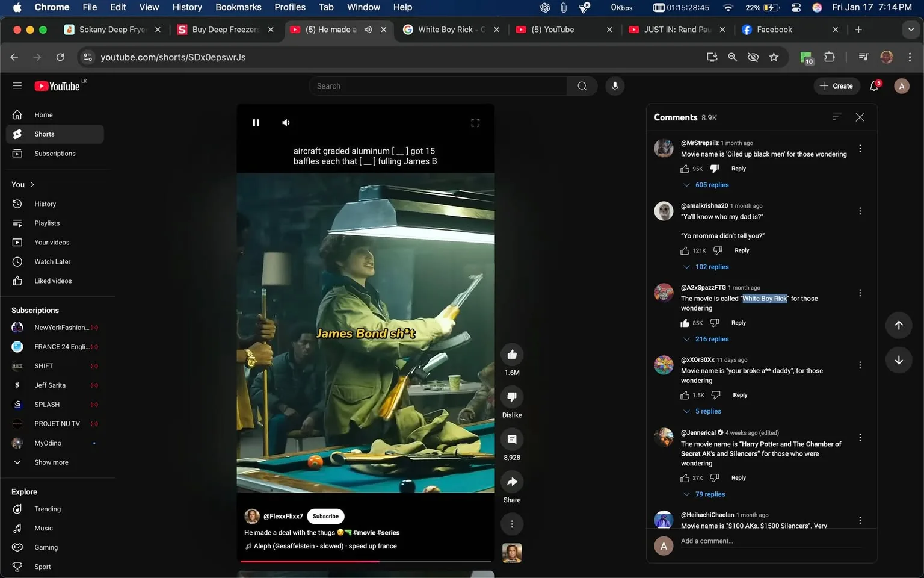Expand Show more subscriptions
The image size is (924, 578).
tap(51, 462)
